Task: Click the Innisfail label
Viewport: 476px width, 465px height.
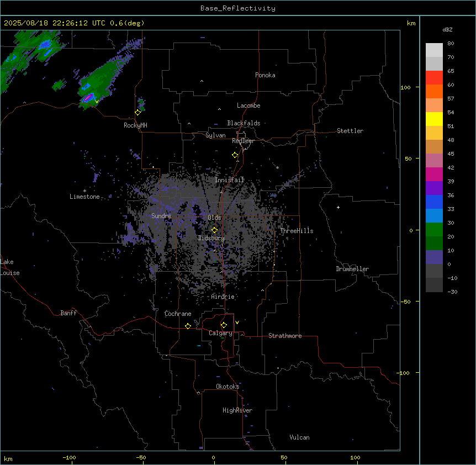Action: click(x=230, y=180)
